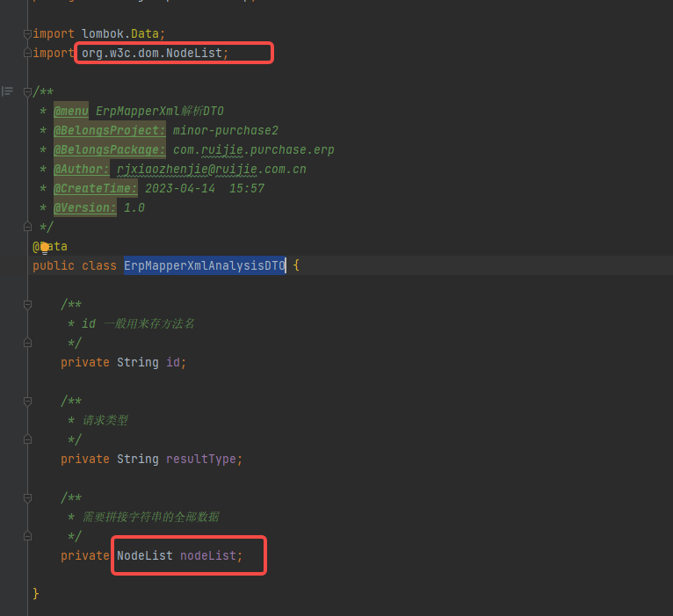This screenshot has width=673, height=616.
Task: Click 'String' type on the id field line
Action: (x=138, y=362)
